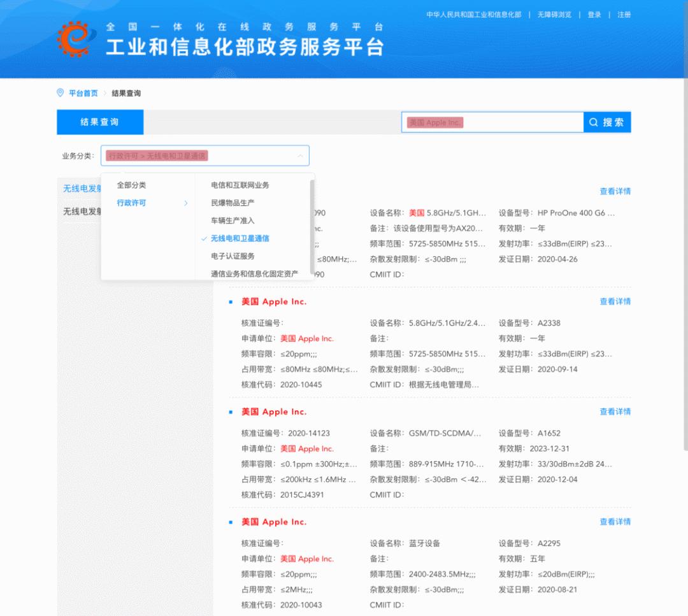Viewport: 688px width, 616px height.
Task: Click 申请单位 Apple Inc. in A1652 record
Action: 307,448
